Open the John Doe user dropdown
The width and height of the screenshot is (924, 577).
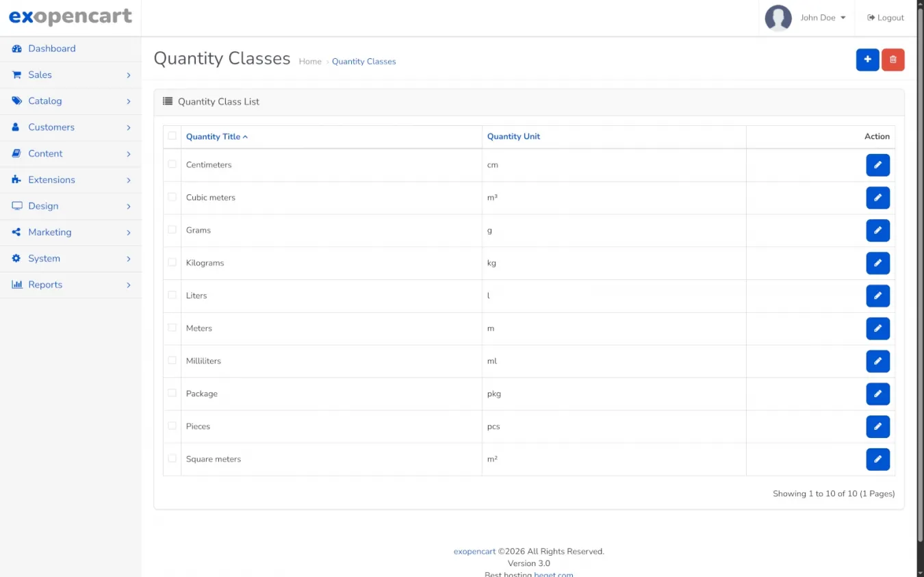823,18
